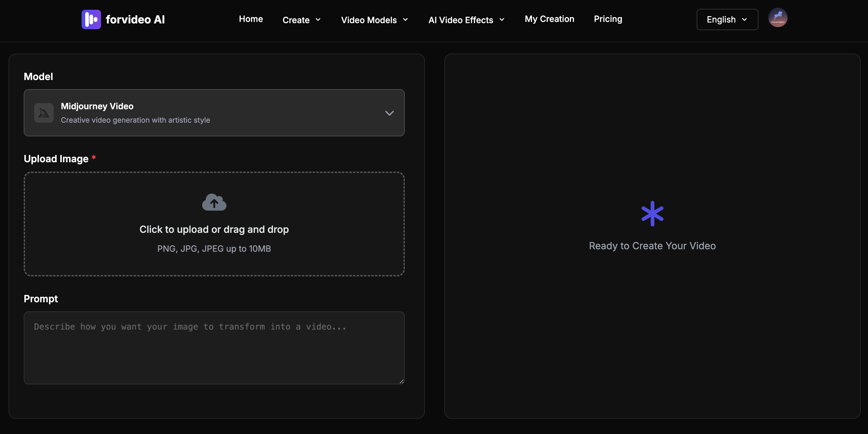Click the Model section label
Screen dimensions: 868x434
(38, 76)
